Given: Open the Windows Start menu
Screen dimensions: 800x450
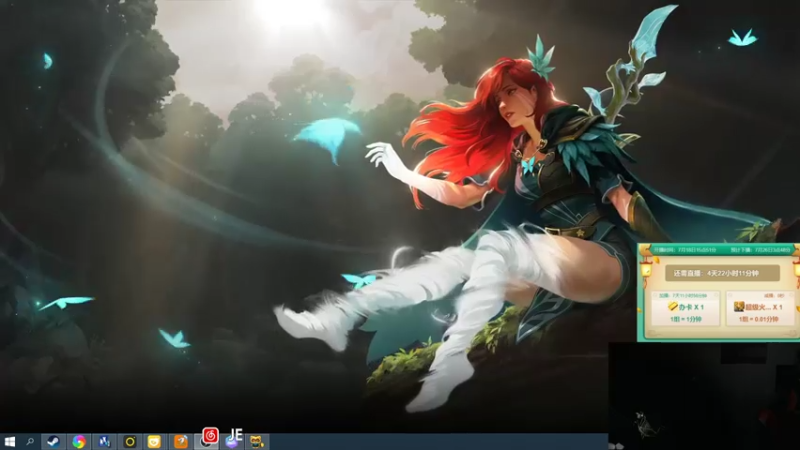Looking at the screenshot, I should [x=10, y=441].
